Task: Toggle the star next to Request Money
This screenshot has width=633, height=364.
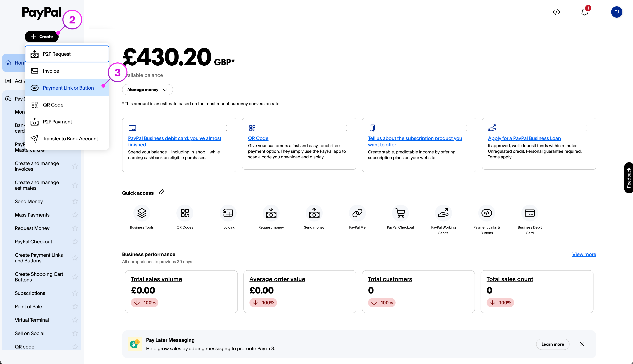Action: [75, 228]
